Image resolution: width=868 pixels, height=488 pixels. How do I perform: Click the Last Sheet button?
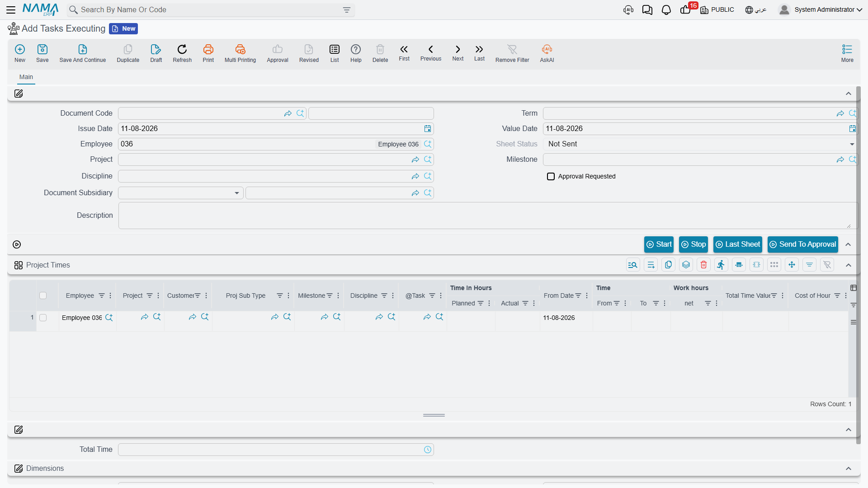pyautogui.click(x=738, y=244)
